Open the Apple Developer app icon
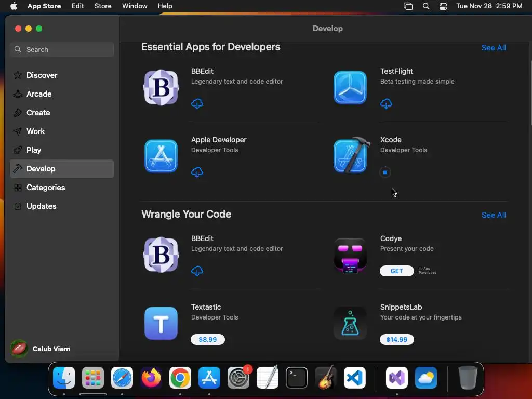532x399 pixels. 161,156
